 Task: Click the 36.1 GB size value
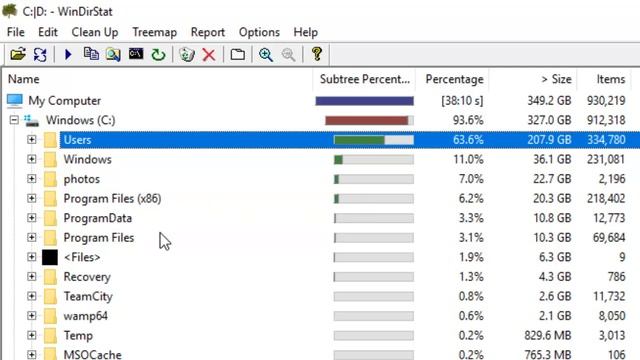click(552, 159)
